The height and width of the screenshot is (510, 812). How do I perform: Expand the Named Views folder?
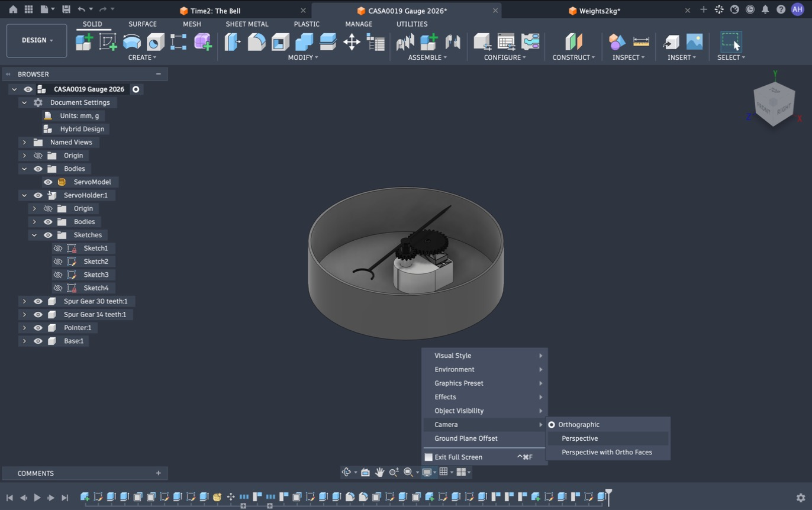pos(24,143)
